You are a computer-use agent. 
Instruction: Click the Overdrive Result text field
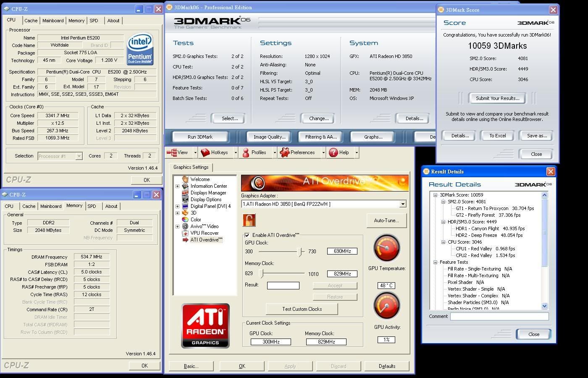pyautogui.click(x=283, y=286)
